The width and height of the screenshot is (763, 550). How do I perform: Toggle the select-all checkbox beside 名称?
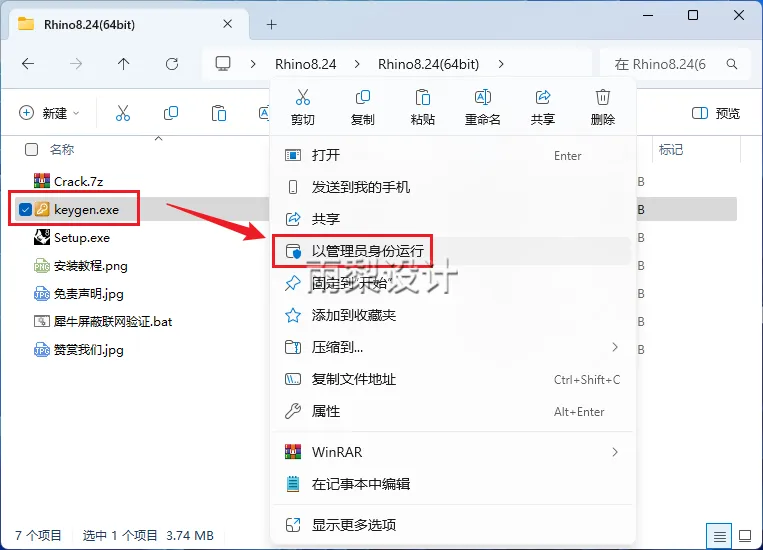click(31, 149)
